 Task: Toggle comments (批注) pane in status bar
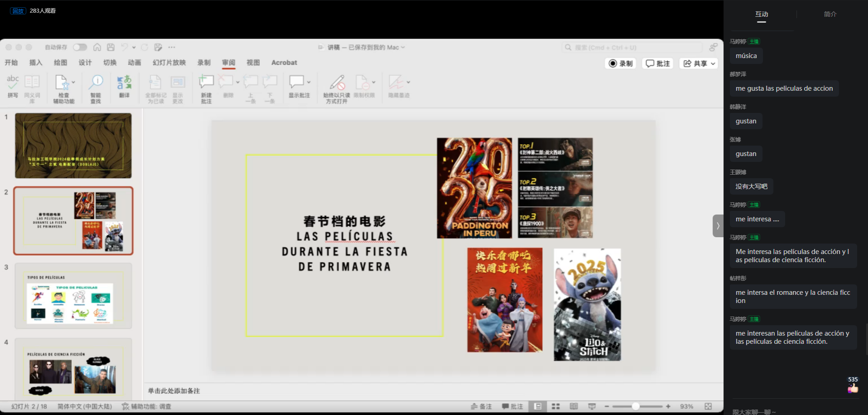click(x=512, y=406)
